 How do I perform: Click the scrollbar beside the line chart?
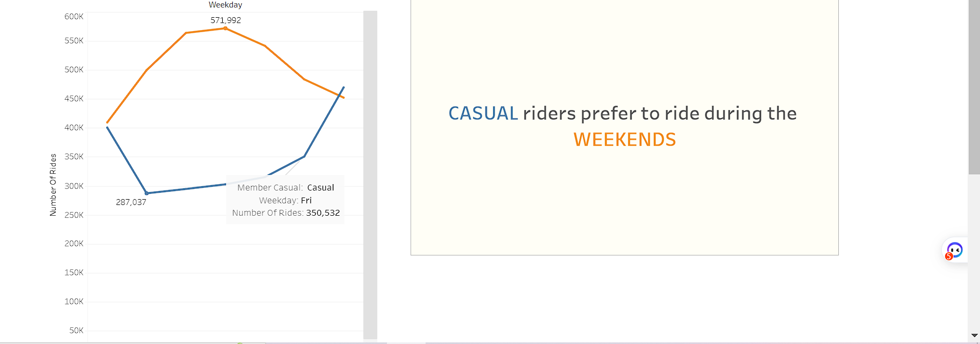coord(369,172)
